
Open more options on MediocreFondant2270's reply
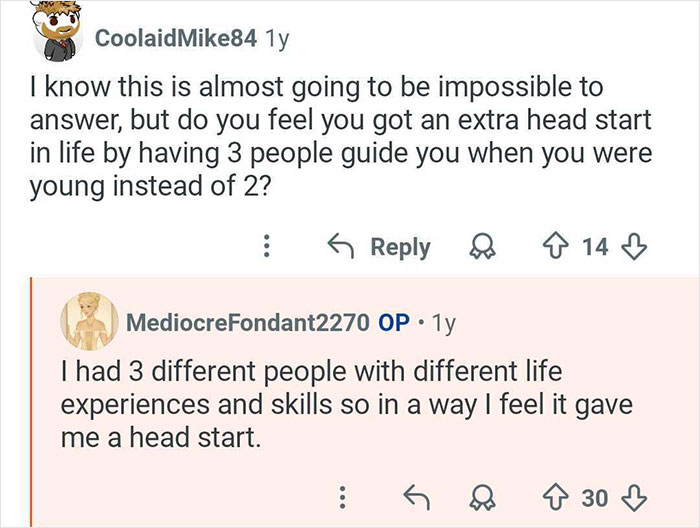pos(342,496)
